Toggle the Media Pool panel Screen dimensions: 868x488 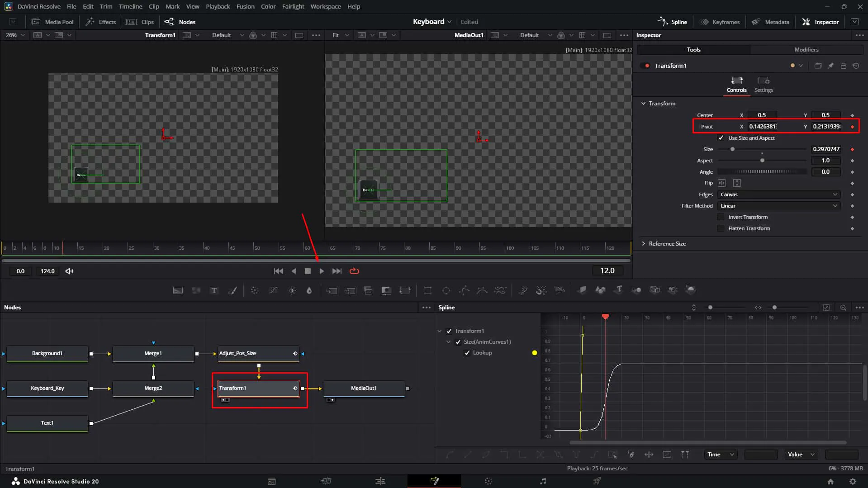[x=52, y=22]
